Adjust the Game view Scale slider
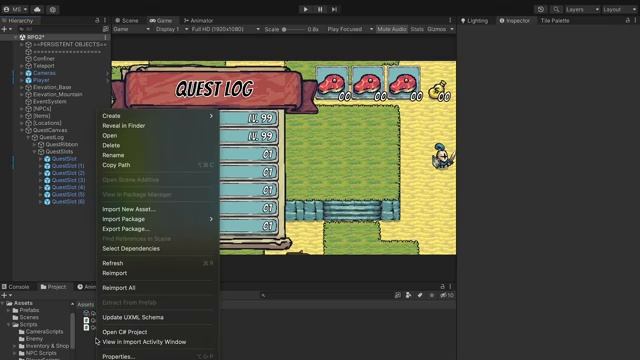This screenshot has height=360, width=640. coord(294,29)
